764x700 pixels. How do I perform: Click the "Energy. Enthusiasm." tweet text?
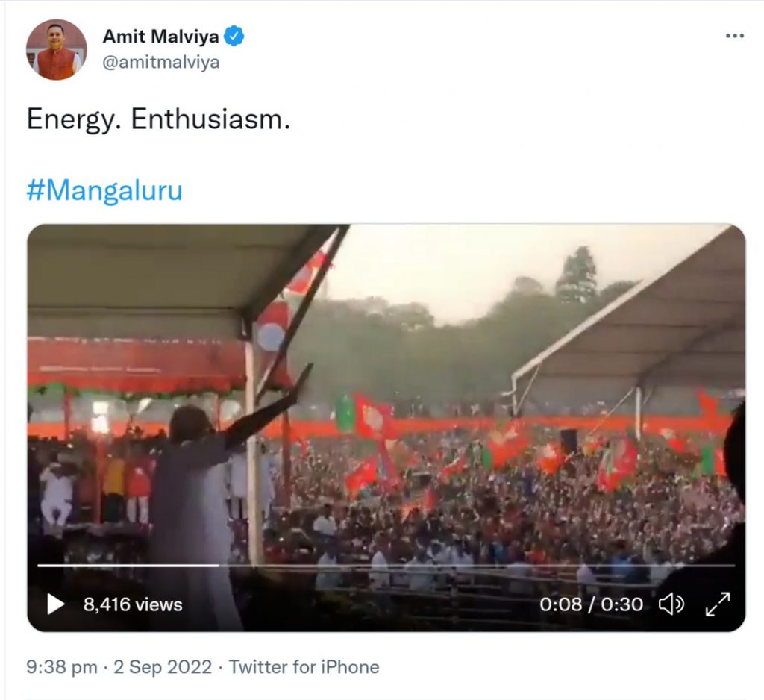coord(158,119)
